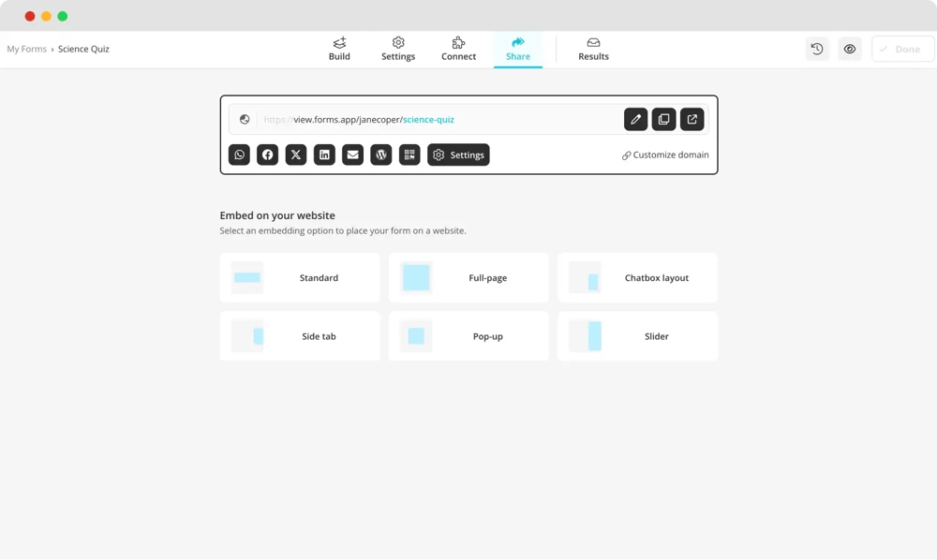Preview the form with the eye icon
937x560 pixels.
click(849, 49)
